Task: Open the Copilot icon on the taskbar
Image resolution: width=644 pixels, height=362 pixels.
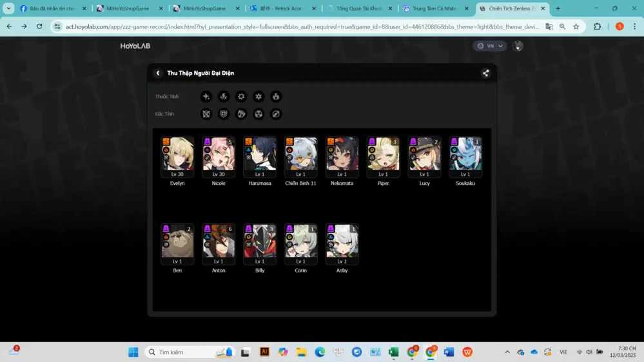Action: [x=283, y=352]
